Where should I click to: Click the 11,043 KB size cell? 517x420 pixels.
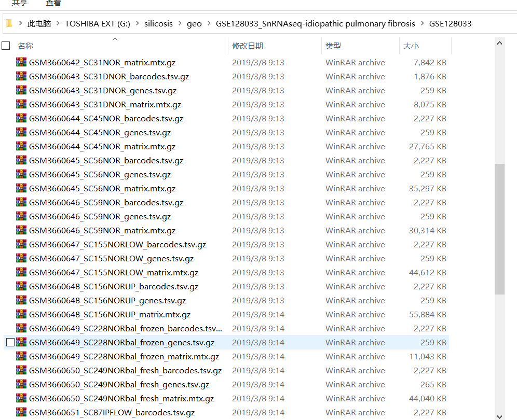click(x=427, y=356)
